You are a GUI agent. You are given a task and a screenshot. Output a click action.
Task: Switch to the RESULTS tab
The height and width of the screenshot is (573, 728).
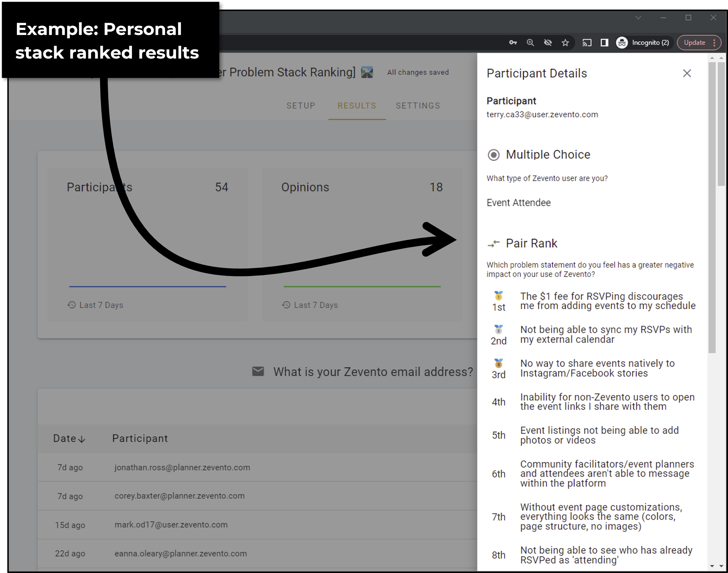pos(357,106)
